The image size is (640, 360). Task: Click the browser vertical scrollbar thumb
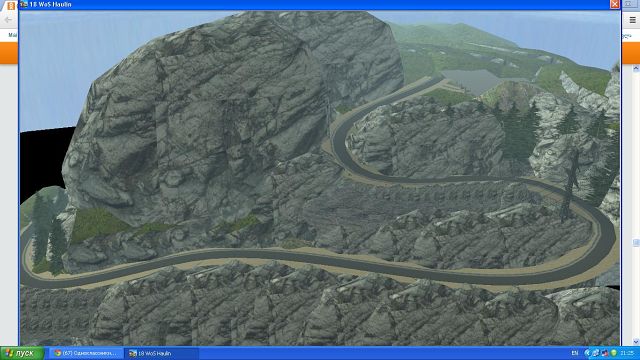pos(636,243)
